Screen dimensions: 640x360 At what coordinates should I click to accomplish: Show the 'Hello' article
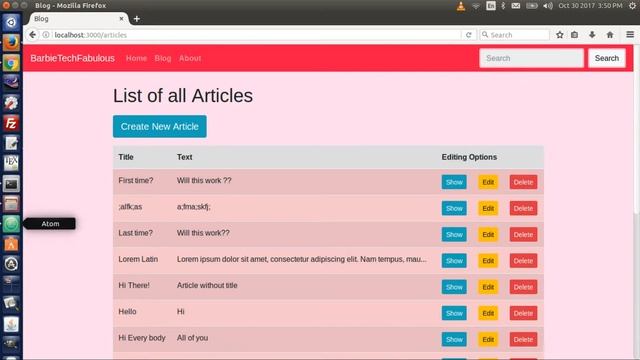pos(454,313)
